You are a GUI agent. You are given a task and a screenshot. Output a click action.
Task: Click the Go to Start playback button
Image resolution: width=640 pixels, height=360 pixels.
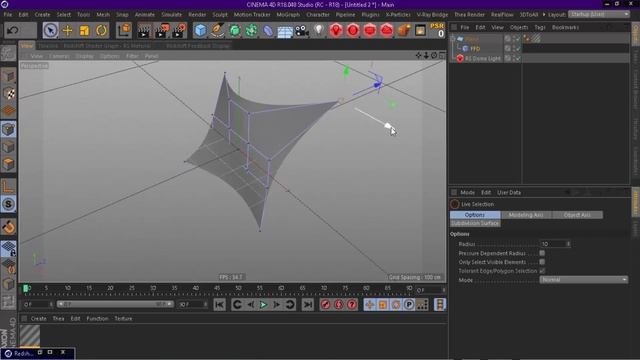pyautogui.click(x=220, y=304)
